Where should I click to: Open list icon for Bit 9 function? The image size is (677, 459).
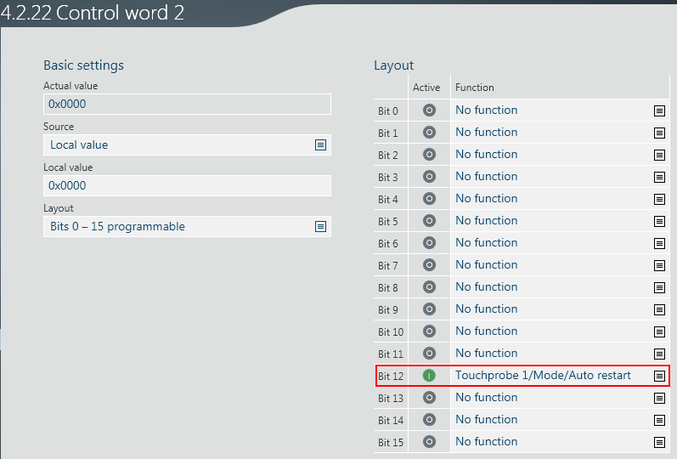(x=659, y=310)
